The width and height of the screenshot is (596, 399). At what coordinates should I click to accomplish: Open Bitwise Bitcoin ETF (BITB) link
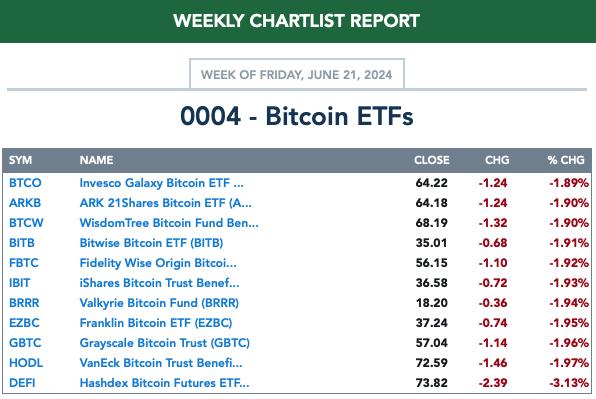(151, 243)
